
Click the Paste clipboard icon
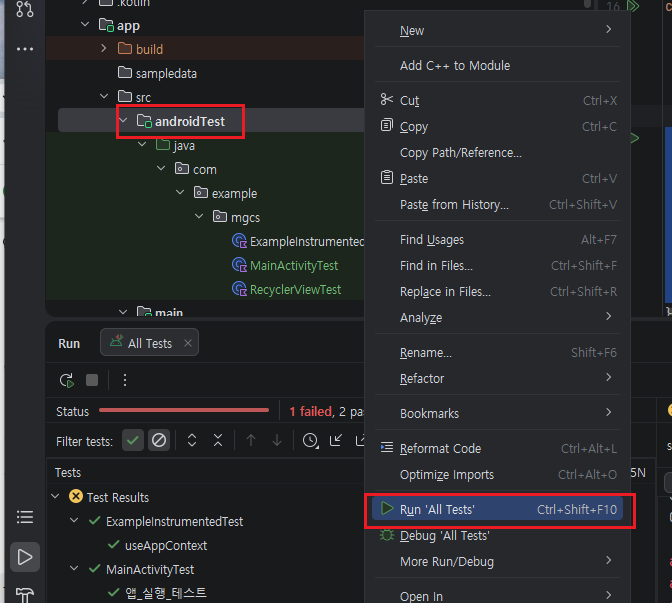(x=387, y=177)
